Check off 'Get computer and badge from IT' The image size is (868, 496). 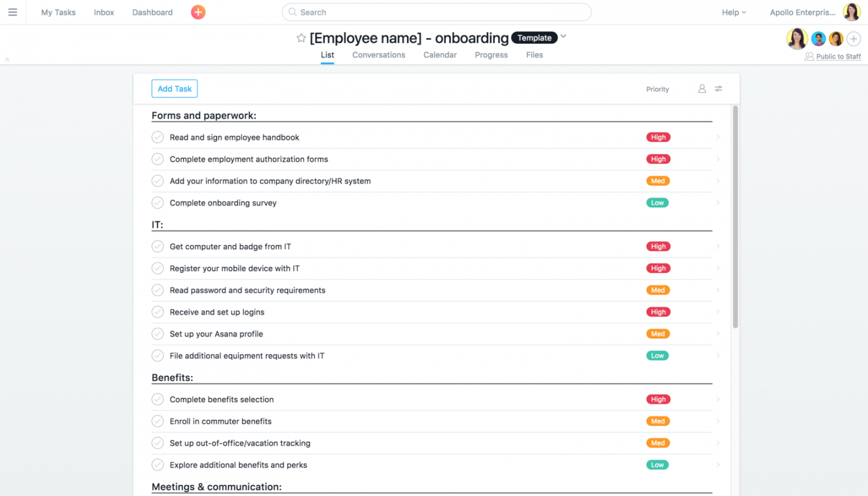pyautogui.click(x=157, y=246)
